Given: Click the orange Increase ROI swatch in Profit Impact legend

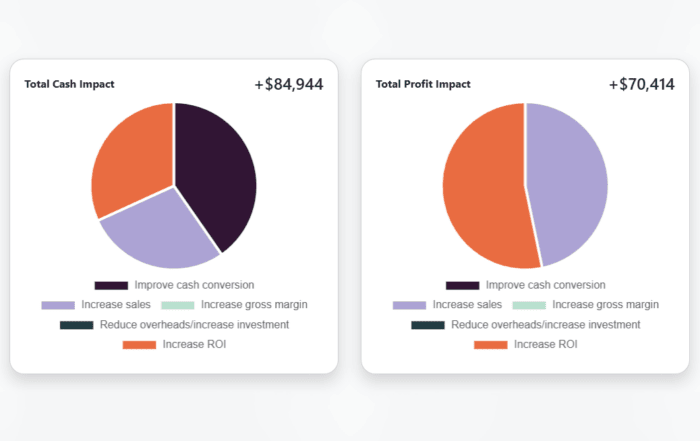Looking at the screenshot, I should click(x=491, y=345).
